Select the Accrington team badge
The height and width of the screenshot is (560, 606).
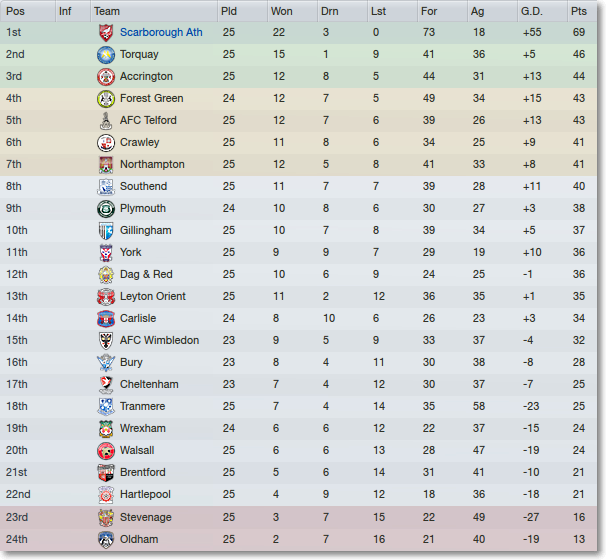(x=106, y=77)
